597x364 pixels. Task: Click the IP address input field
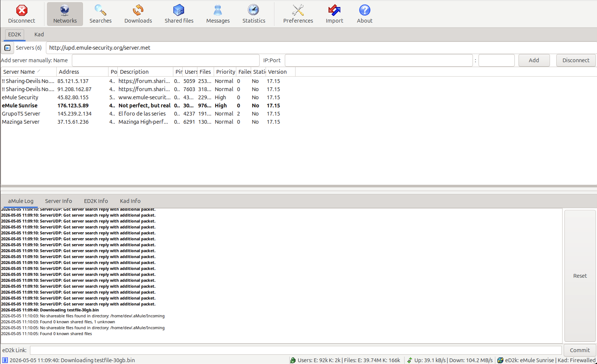click(379, 60)
